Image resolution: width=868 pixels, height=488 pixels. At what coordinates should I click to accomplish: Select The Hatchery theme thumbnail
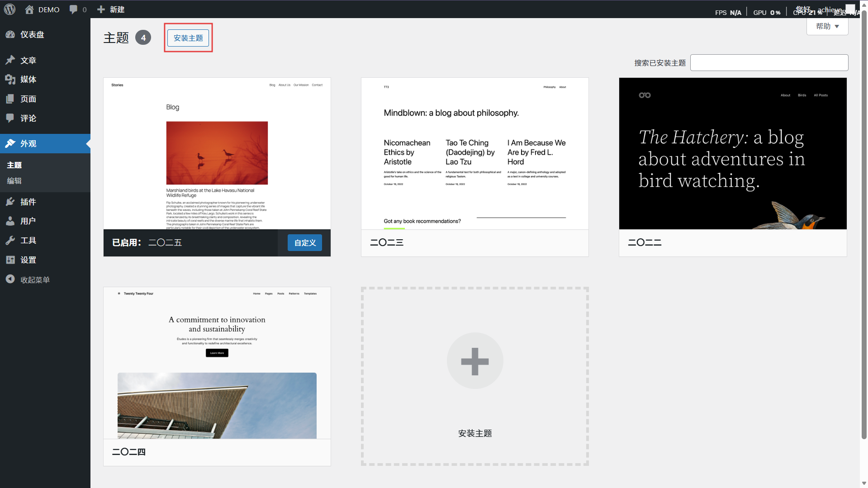point(732,154)
